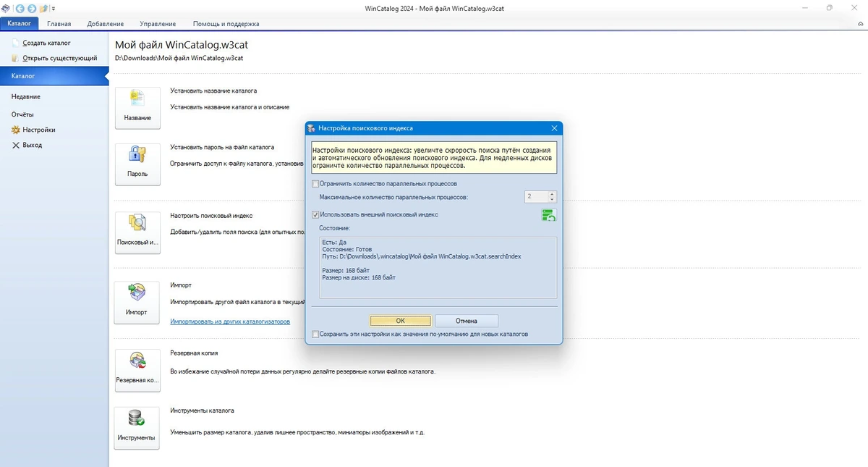This screenshot has width=868, height=467.
Task: Click the new document icon beside Создать каталог
Action: point(16,43)
